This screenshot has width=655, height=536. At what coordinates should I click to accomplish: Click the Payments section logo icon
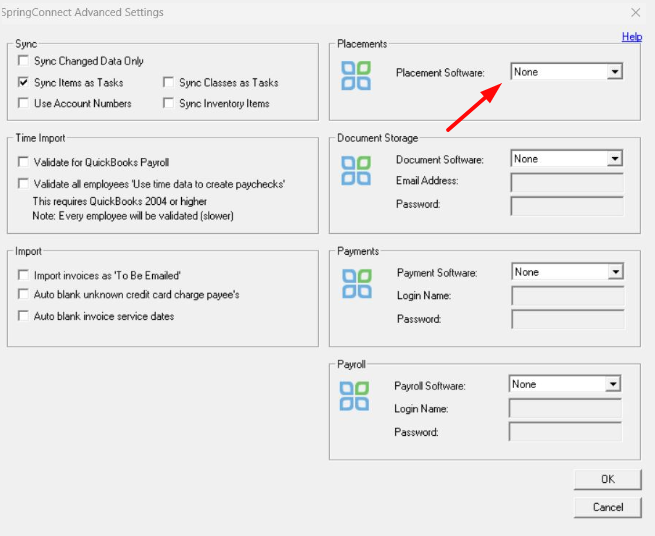click(355, 283)
